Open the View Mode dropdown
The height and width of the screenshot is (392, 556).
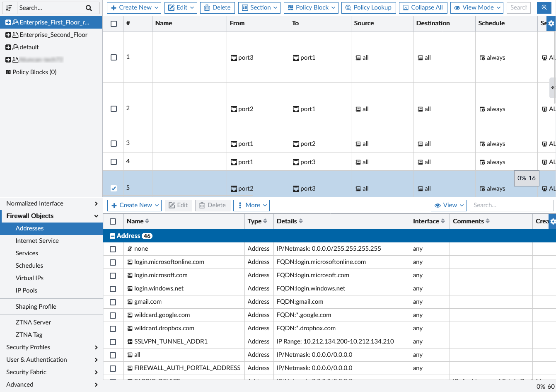tap(476, 7)
